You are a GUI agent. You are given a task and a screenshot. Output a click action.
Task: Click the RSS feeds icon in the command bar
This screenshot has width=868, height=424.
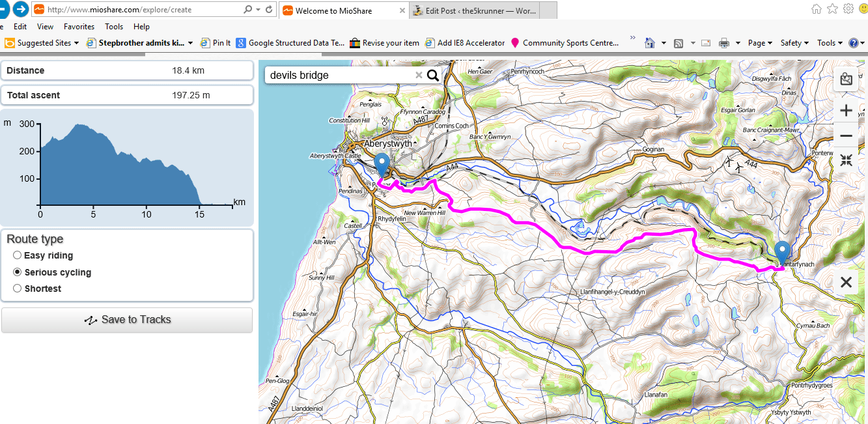677,42
